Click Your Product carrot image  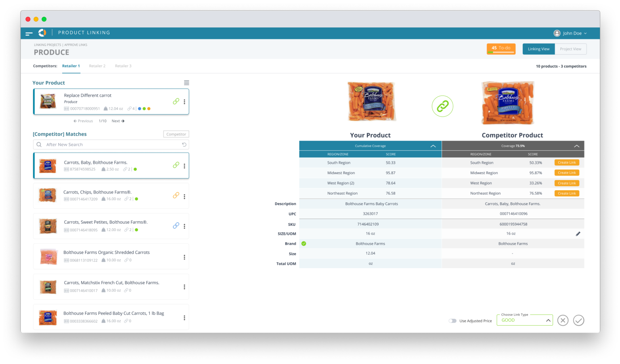pos(372,102)
